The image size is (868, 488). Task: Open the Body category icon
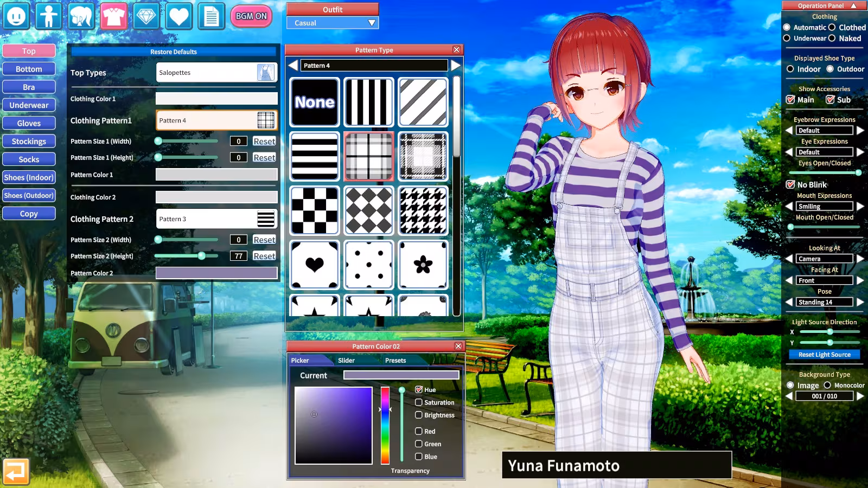(x=49, y=16)
